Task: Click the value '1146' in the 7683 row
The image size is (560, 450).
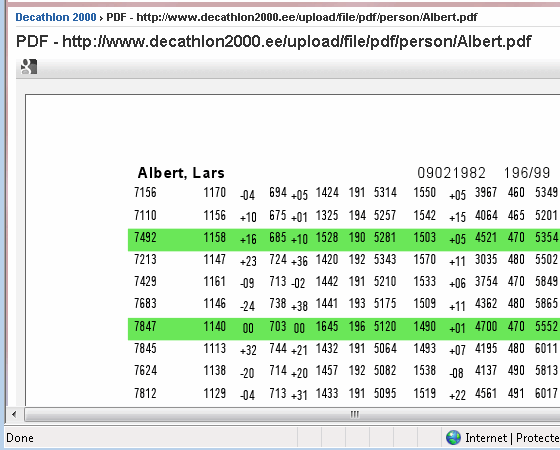Action: click(x=215, y=304)
